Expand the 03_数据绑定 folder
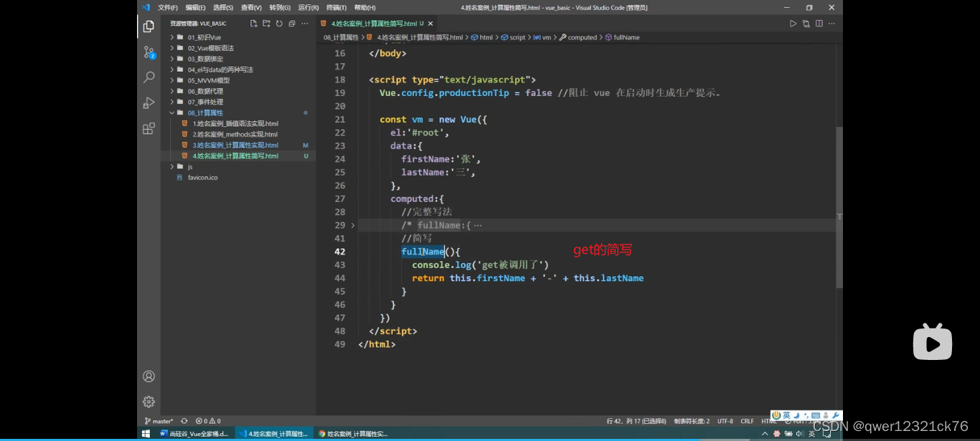 coord(205,59)
